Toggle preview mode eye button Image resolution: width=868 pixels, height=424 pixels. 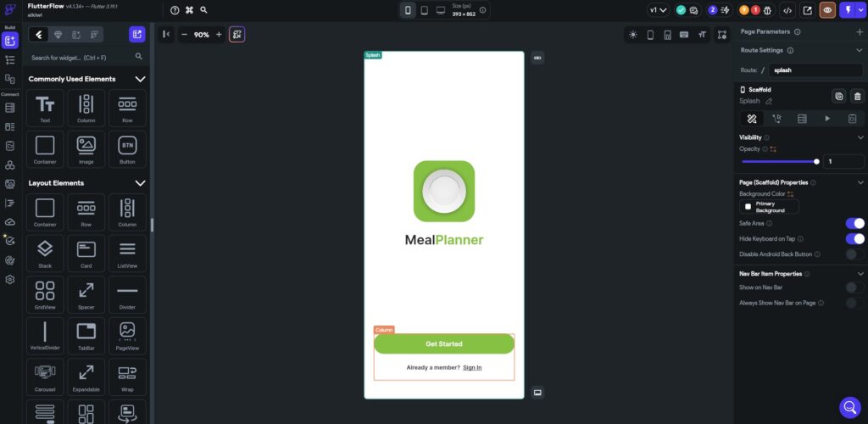click(827, 10)
